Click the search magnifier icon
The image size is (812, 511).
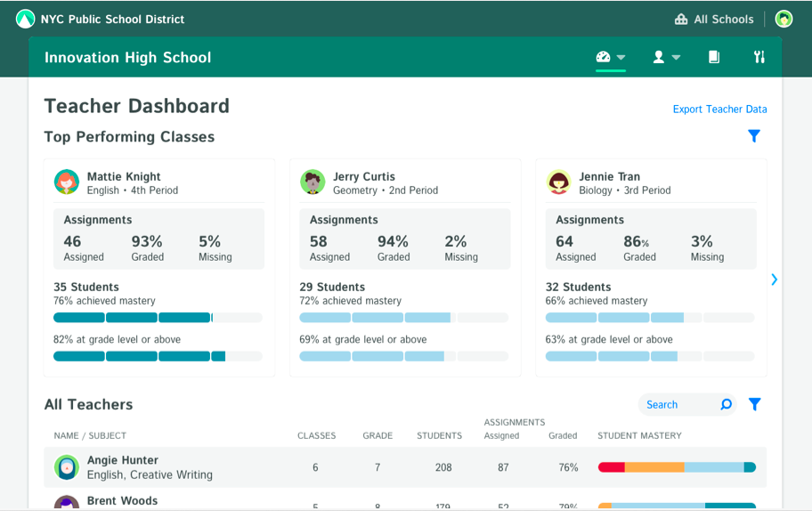point(727,404)
